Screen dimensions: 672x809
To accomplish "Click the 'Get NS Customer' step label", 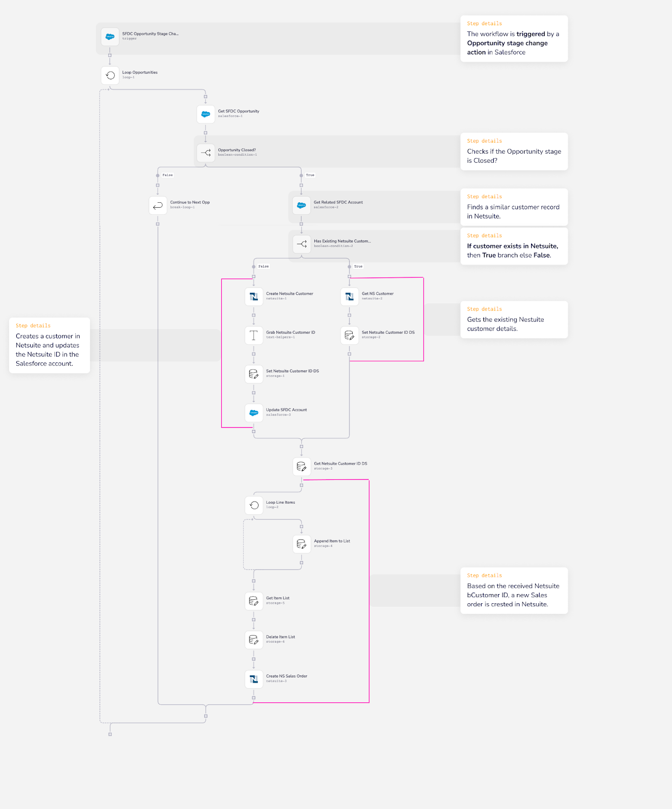I will coord(377,294).
